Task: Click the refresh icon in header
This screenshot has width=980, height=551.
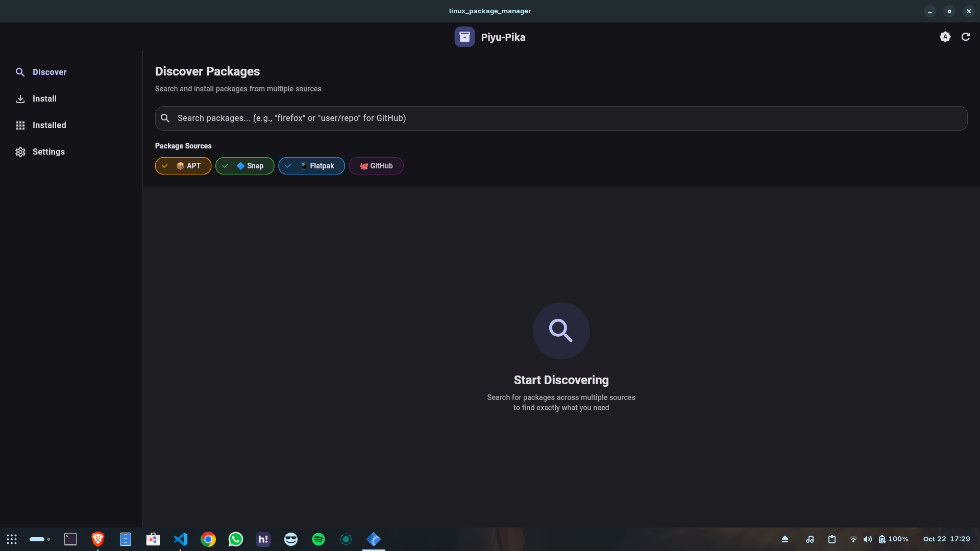Action: [965, 37]
